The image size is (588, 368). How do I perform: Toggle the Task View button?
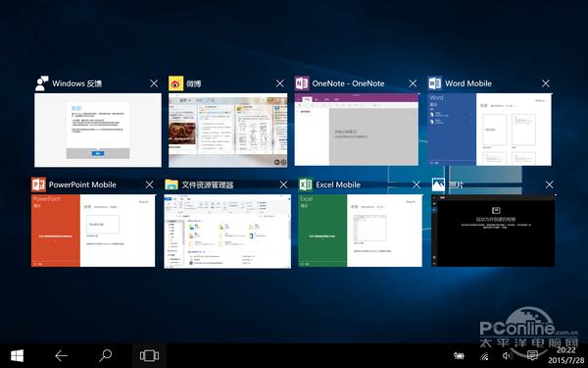click(149, 355)
